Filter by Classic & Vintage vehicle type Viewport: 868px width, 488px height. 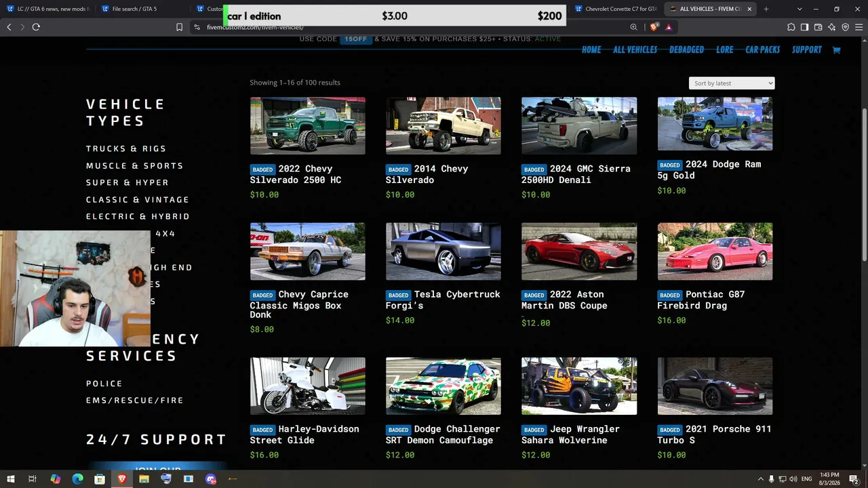(138, 199)
